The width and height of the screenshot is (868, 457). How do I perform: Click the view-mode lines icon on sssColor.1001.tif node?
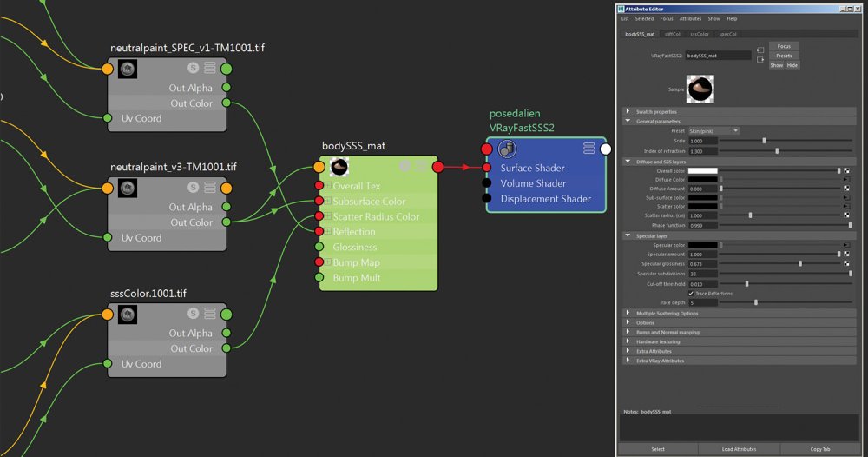pos(210,314)
